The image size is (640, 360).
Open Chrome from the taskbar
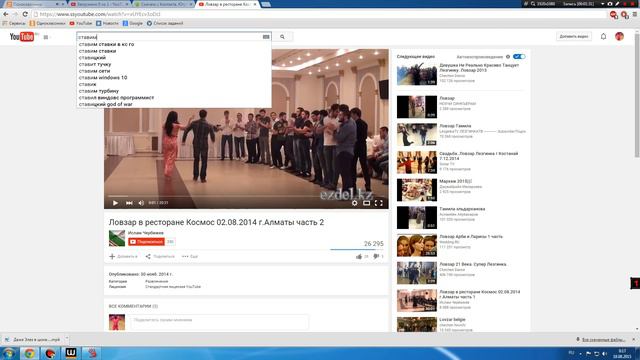coord(29,353)
